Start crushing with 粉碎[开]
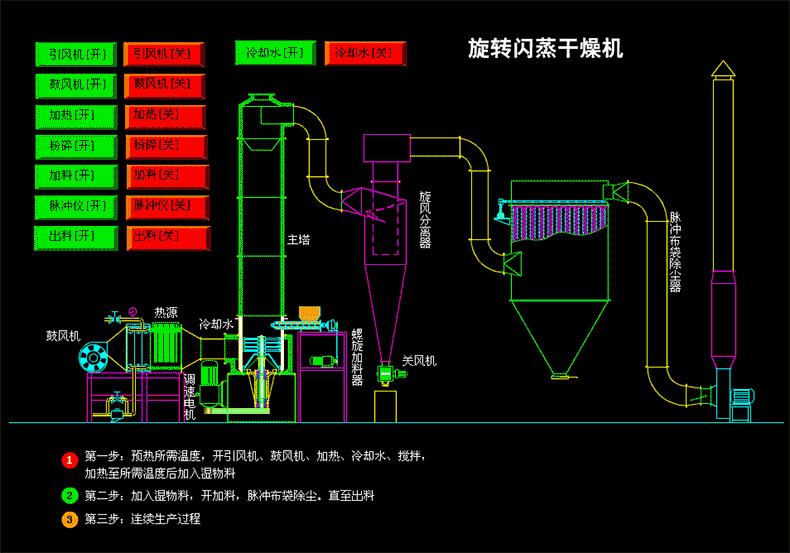 [x=75, y=146]
